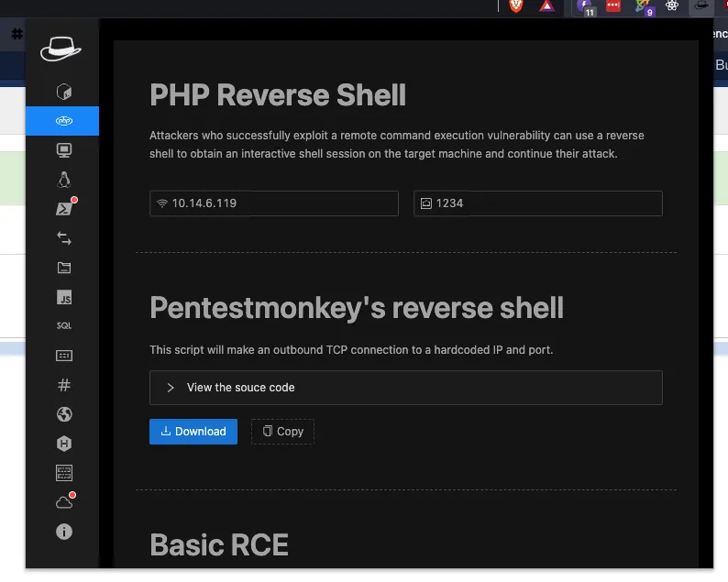Click the Copy button
728x582 pixels.
(x=282, y=432)
